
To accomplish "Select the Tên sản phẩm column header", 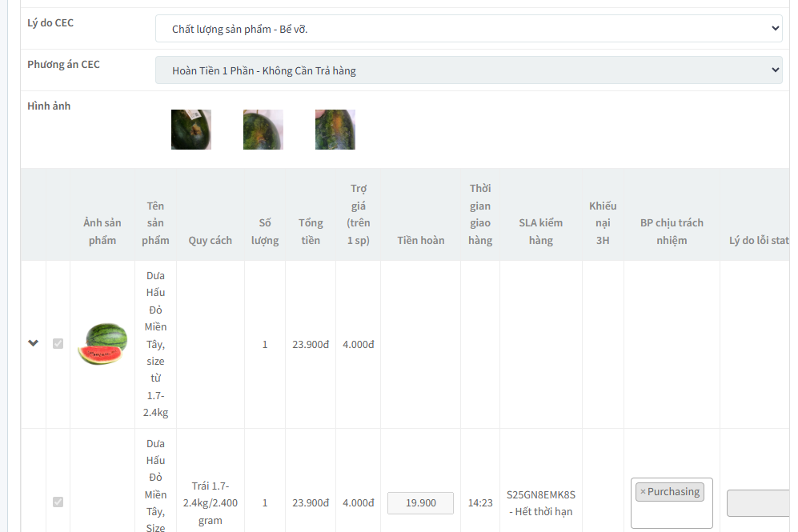I will 155,222.
